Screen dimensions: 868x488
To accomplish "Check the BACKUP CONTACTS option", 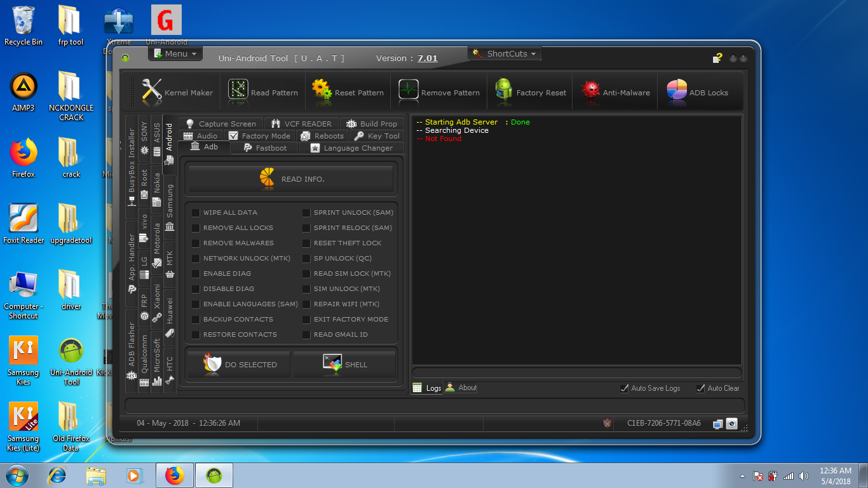I will click(x=196, y=320).
